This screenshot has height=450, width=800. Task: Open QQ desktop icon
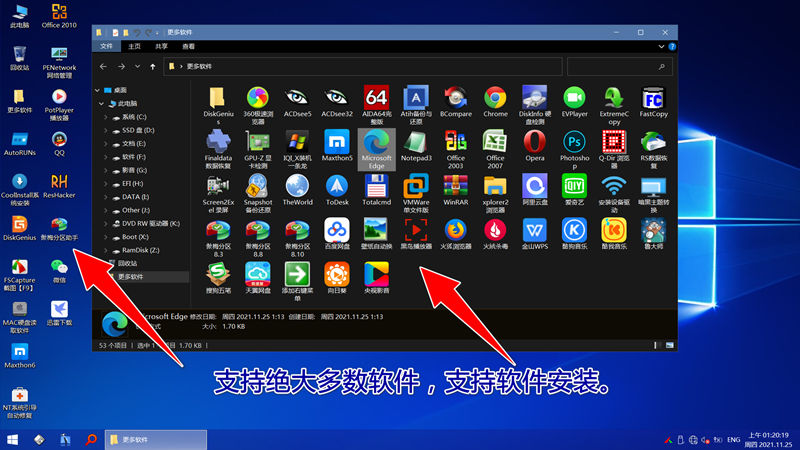click(x=59, y=143)
